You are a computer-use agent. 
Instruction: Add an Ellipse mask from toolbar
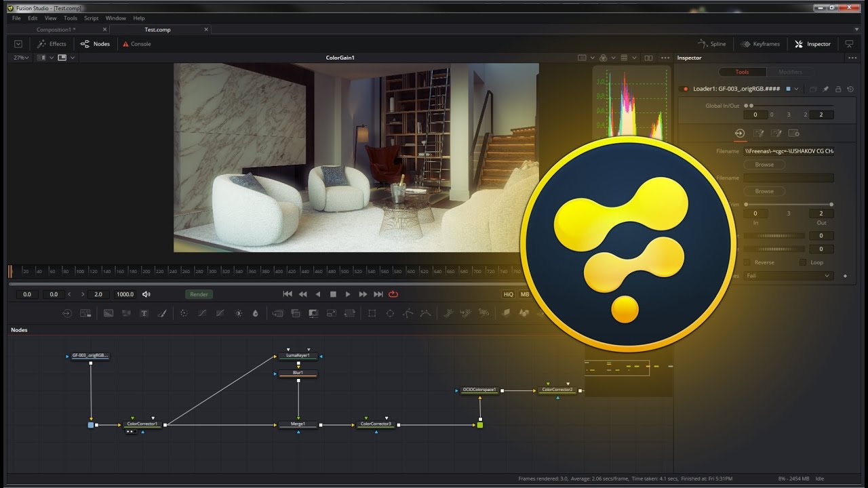[x=390, y=313]
